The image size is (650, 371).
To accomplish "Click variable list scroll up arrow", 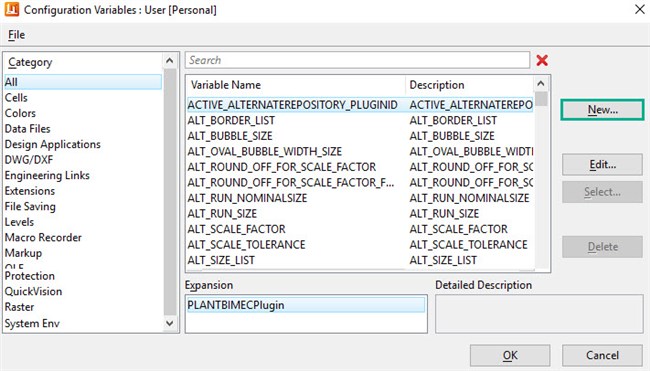I will 541,84.
